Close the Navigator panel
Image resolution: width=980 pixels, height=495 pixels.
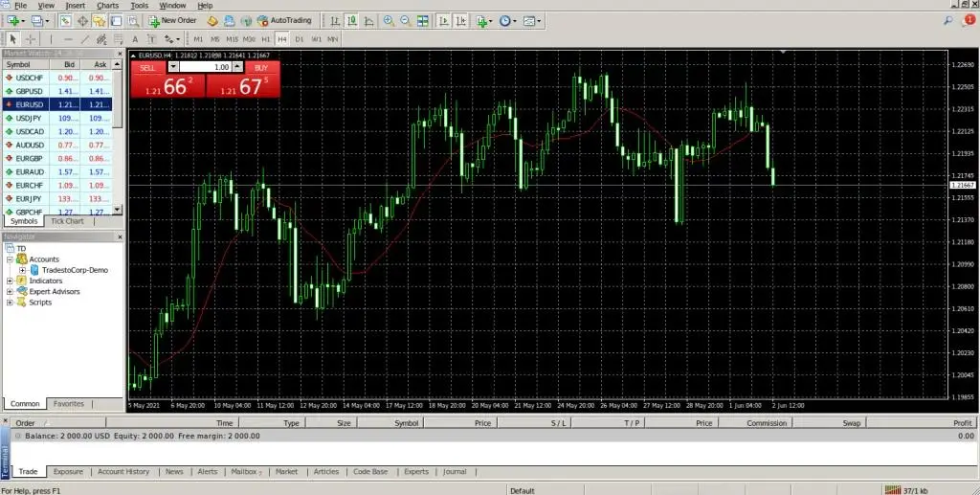[120, 236]
